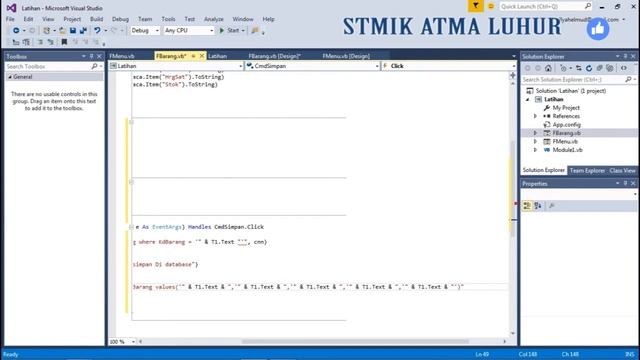The width and height of the screenshot is (640, 360).
Task: Click the Home icon in Solution Explorer
Action: (548, 68)
